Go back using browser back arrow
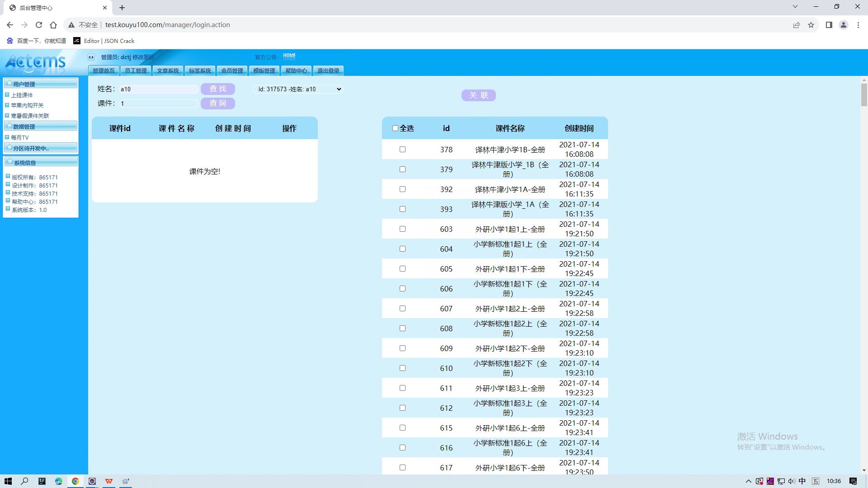Screen dimensions: 868x488 coord(10,25)
